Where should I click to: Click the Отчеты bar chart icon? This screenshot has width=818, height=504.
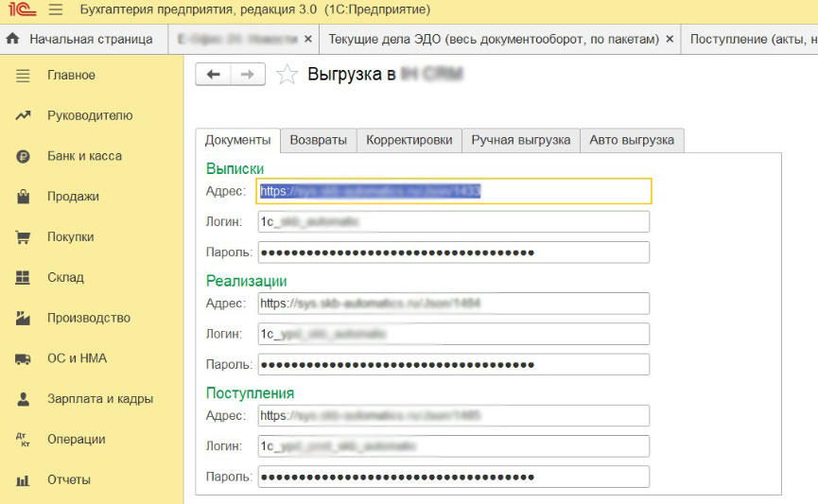tap(23, 480)
